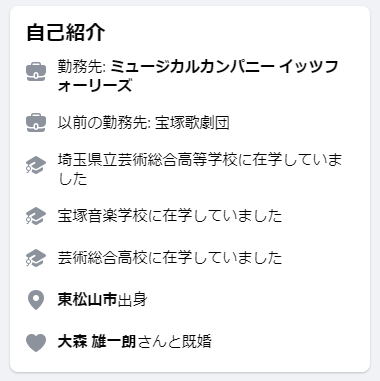Click the heart icon beside 大森 雄一朗
Screen dimensions: 380x381
click(x=36, y=342)
